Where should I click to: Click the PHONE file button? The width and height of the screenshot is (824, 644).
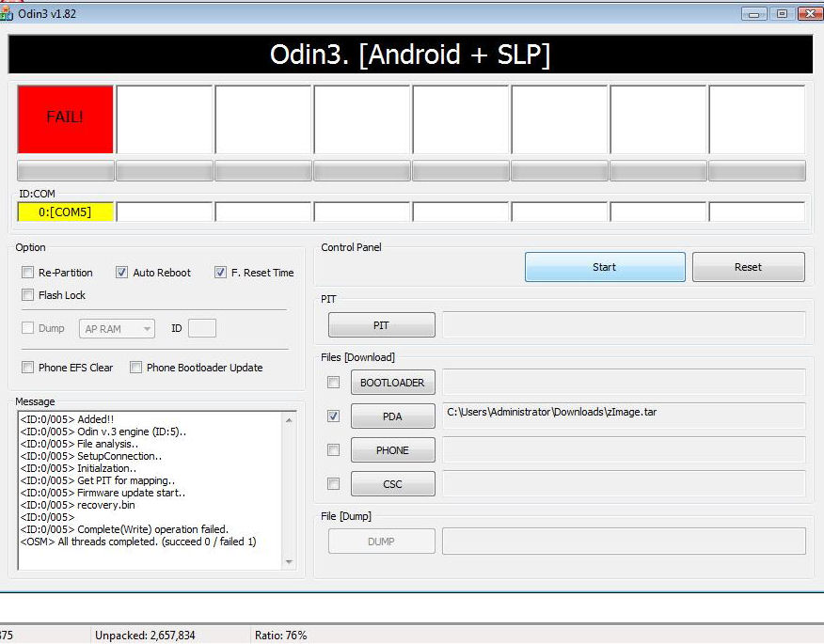pos(392,450)
